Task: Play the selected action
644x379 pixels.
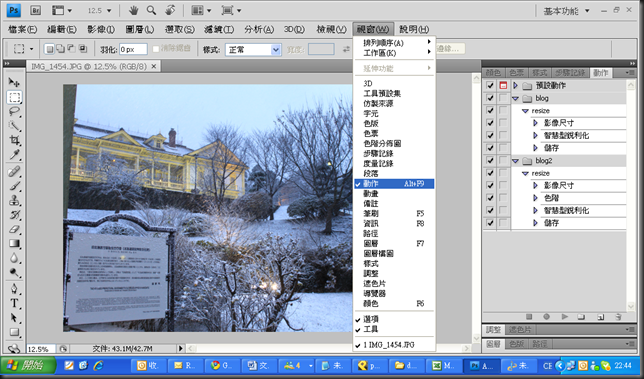Action: 565,317
